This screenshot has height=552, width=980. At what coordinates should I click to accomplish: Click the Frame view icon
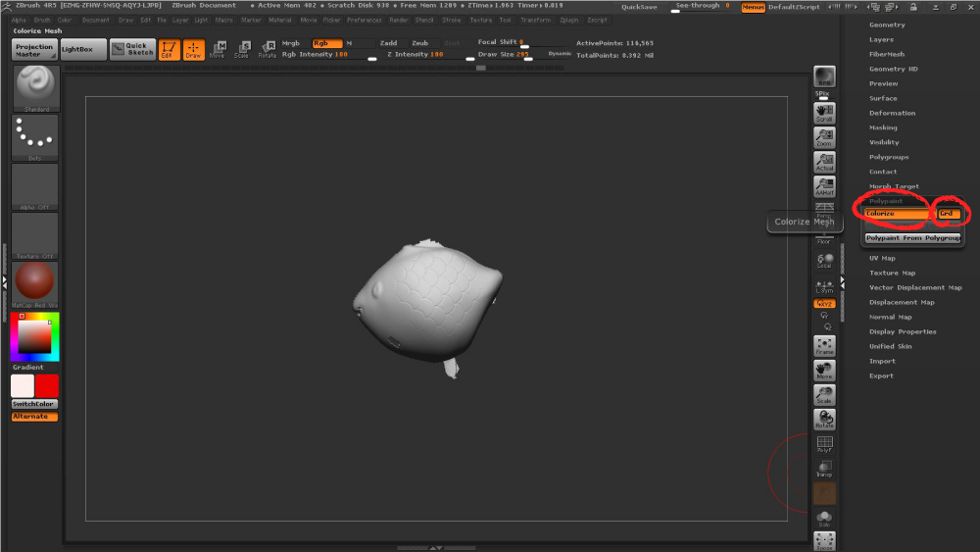(824, 345)
